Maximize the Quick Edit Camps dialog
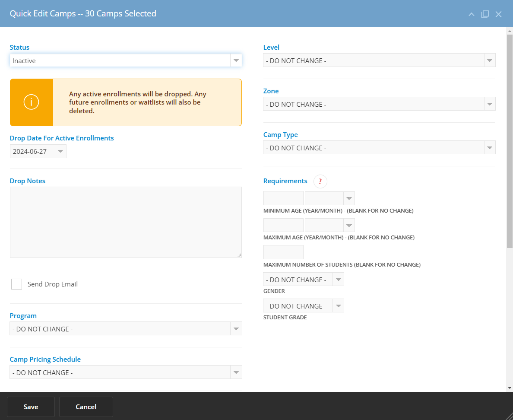513x420 pixels. (485, 14)
